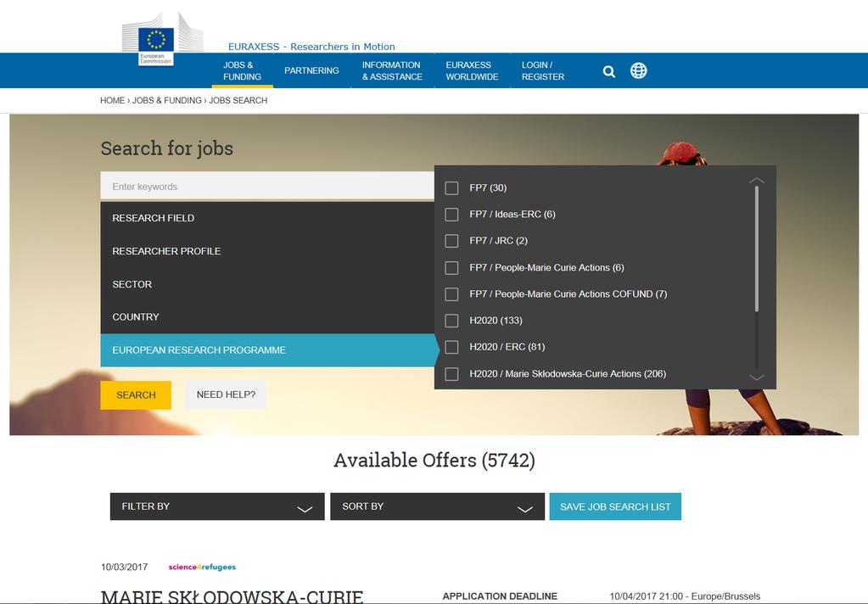Tick FP7 / People-Marie Curie Actions COFUND checkbox
This screenshot has width=868, height=604.
(x=451, y=294)
